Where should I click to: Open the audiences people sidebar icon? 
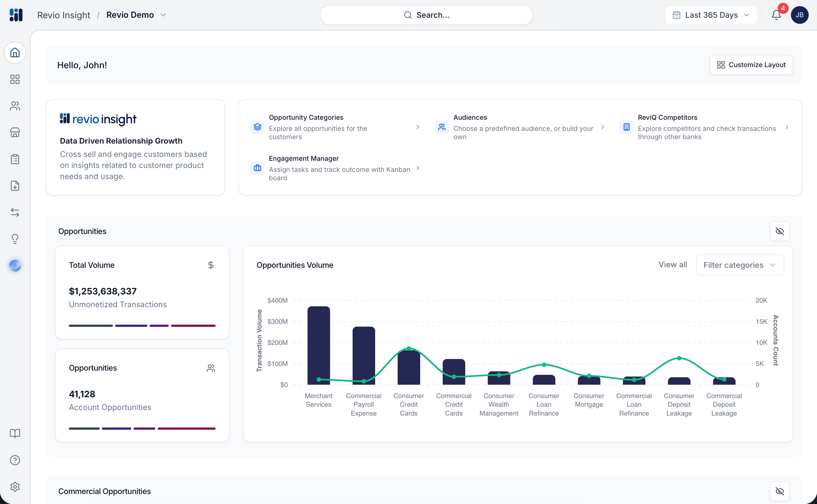tap(15, 106)
